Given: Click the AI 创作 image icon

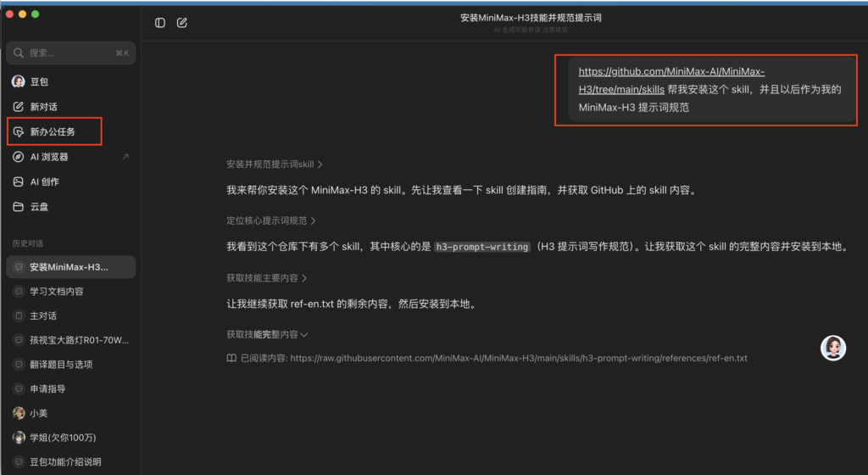Looking at the screenshot, I should 19,182.
